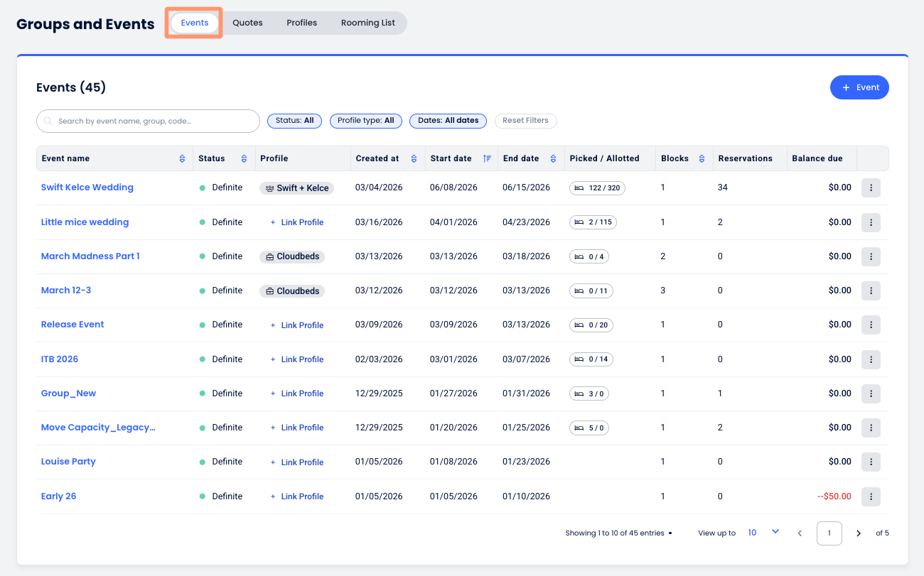The width and height of the screenshot is (924, 576).
Task: Open Status: All filter dropdown
Action: point(294,121)
